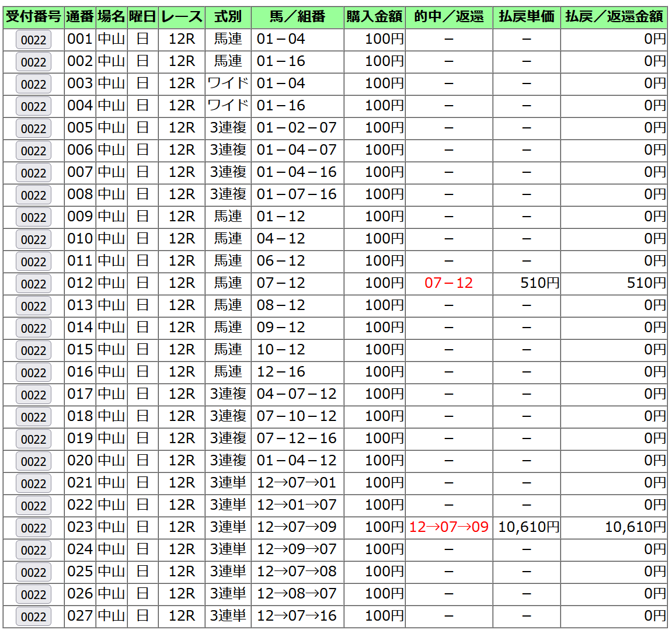
Task: Click the 購入金額 header cell
Action: click(x=374, y=17)
